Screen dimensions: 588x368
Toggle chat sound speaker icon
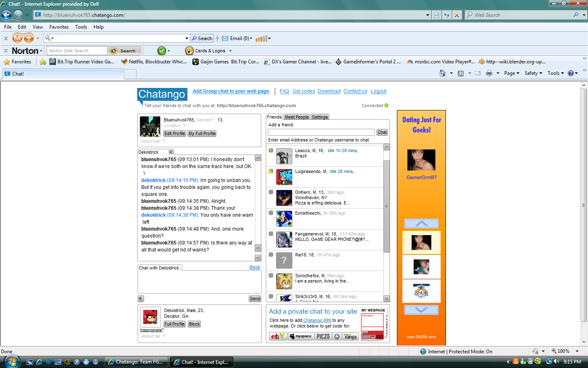click(x=141, y=298)
